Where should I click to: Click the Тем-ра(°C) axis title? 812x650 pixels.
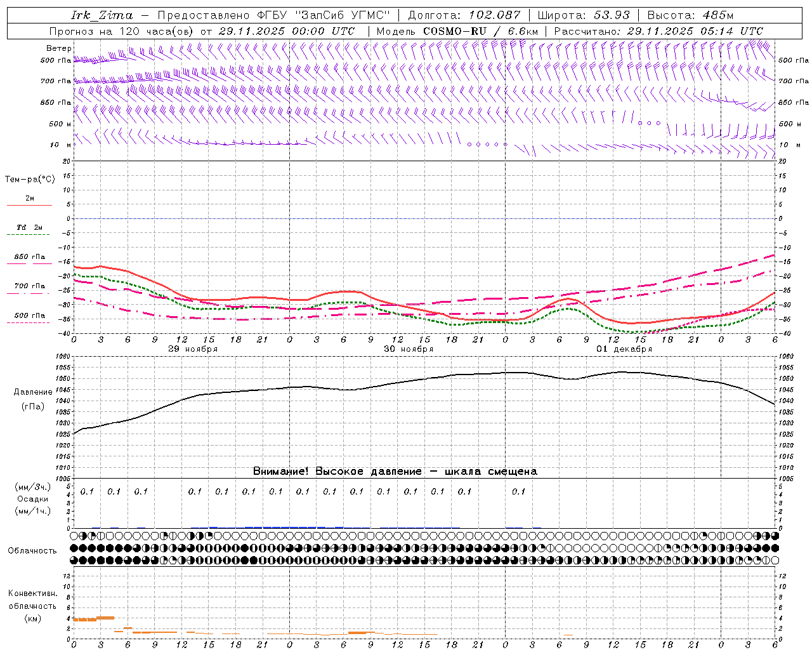click(30, 180)
